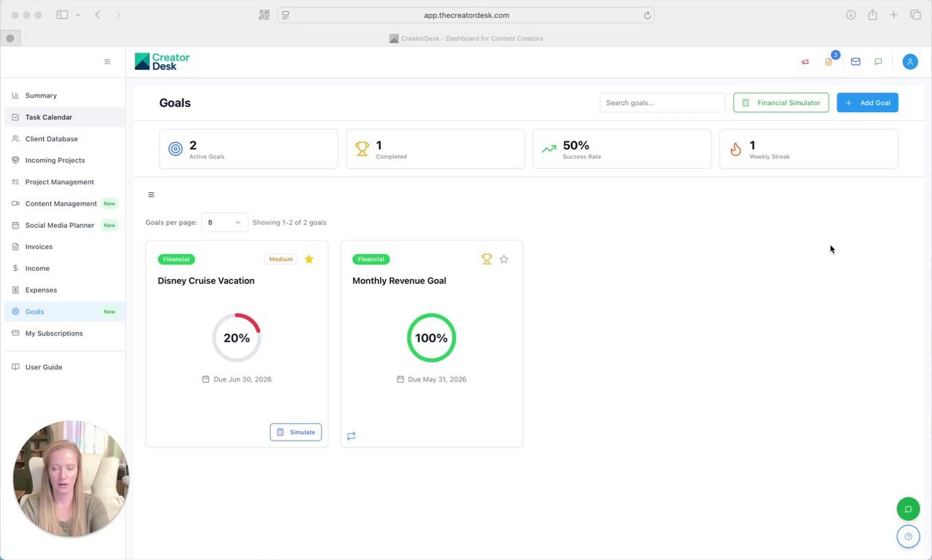The height and width of the screenshot is (560, 932).
Task: Open Income in sidebar
Action: (63, 268)
